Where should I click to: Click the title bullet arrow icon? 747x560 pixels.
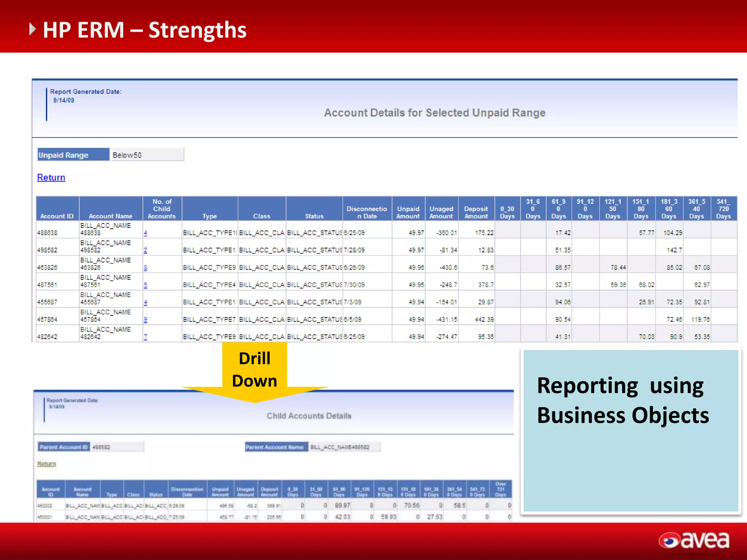pyautogui.click(x=32, y=29)
